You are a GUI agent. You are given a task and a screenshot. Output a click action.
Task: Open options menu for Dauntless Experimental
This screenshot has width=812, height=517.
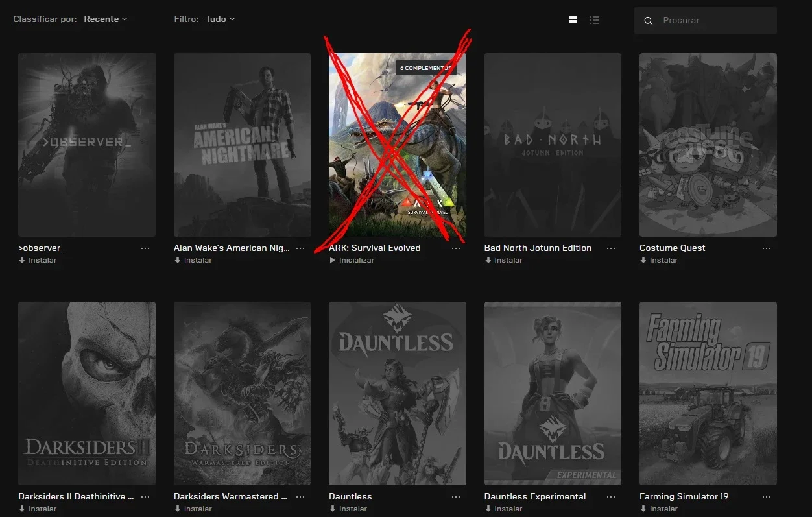(x=611, y=497)
